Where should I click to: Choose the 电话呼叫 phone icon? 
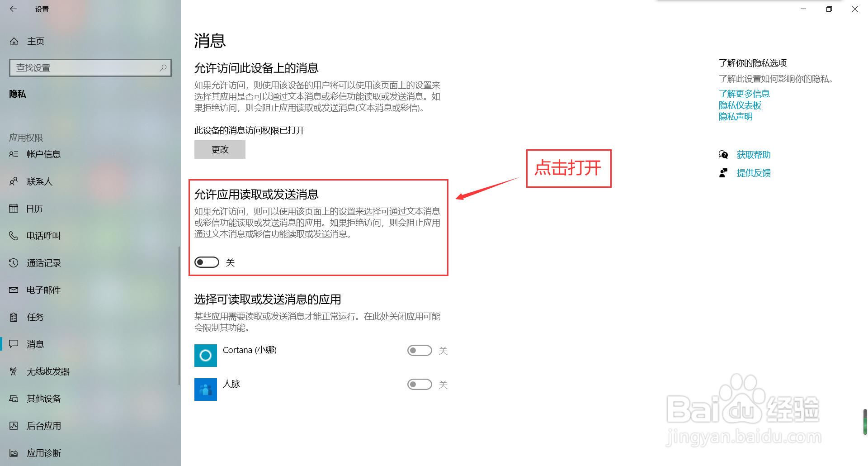pyautogui.click(x=14, y=236)
